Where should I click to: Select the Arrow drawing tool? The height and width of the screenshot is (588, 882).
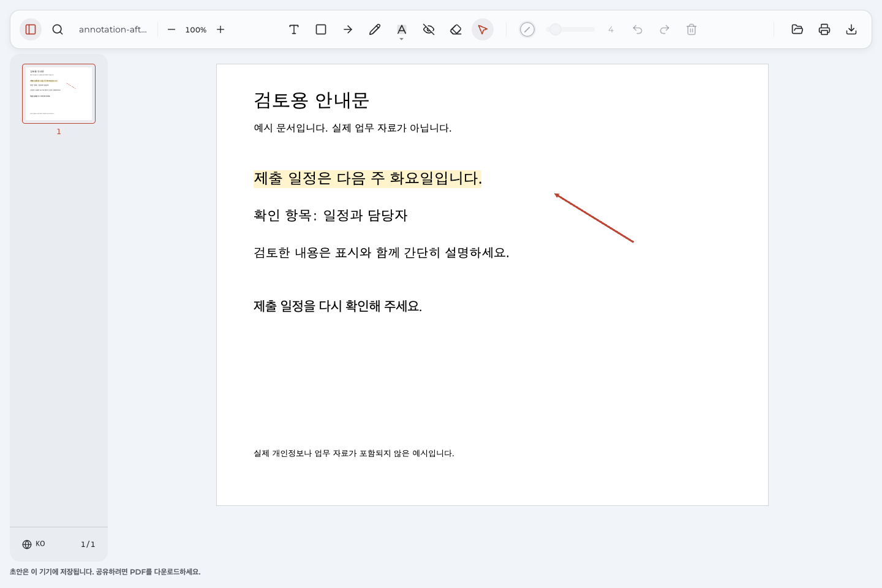tap(348, 29)
